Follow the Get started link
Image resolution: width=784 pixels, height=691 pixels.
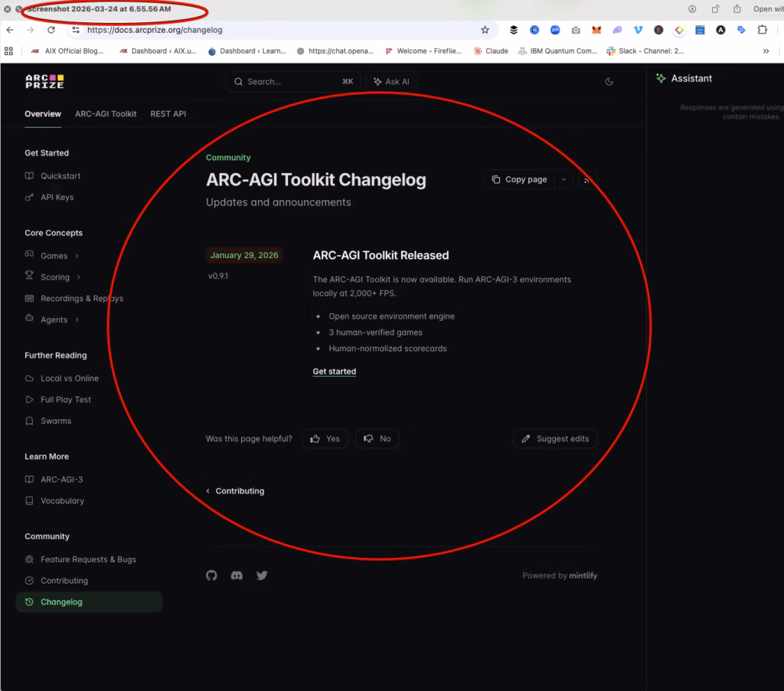335,372
